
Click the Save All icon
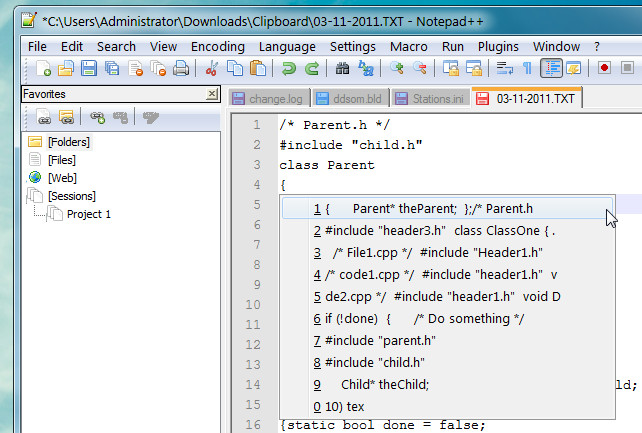point(112,68)
